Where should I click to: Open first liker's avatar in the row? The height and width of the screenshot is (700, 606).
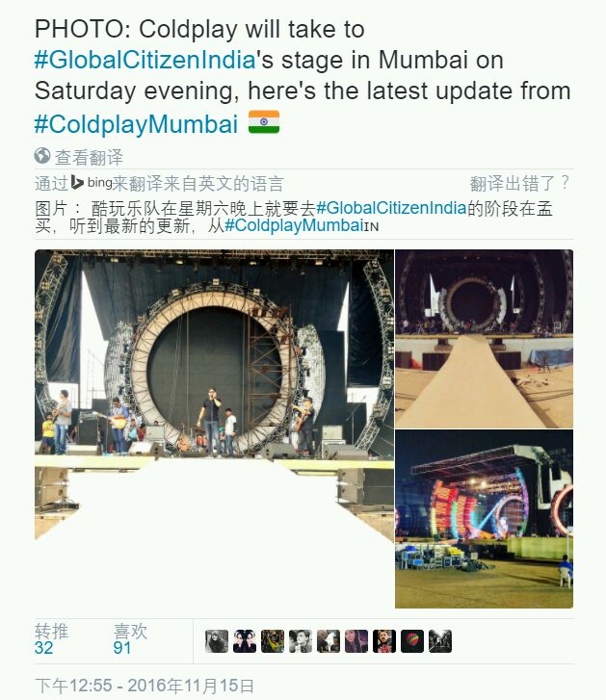tap(217, 641)
